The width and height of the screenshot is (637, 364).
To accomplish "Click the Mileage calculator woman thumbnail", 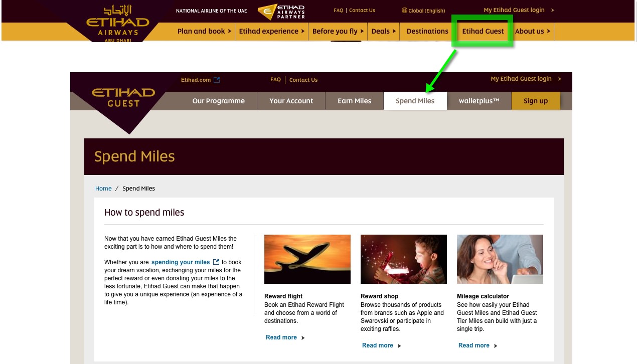I will [500, 259].
